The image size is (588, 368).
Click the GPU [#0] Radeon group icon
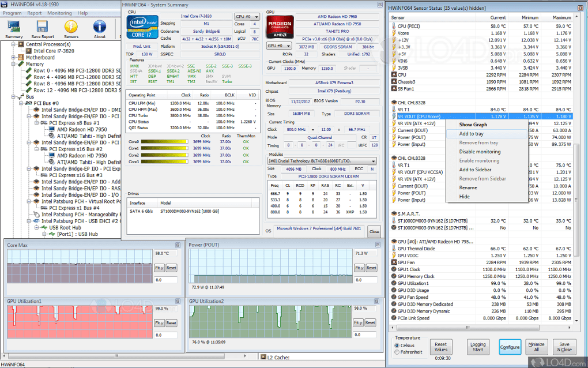(394, 241)
